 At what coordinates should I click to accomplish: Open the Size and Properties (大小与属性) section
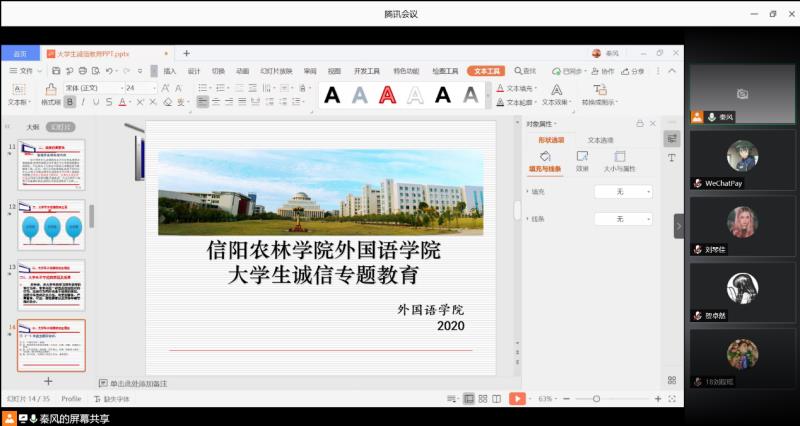click(619, 163)
